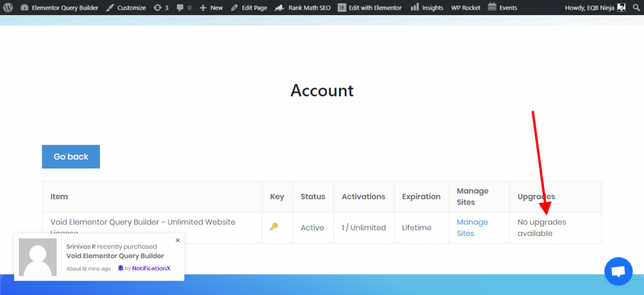Choose Edit with Elementor
This screenshot has width=644, height=295.
pyautogui.click(x=370, y=8)
